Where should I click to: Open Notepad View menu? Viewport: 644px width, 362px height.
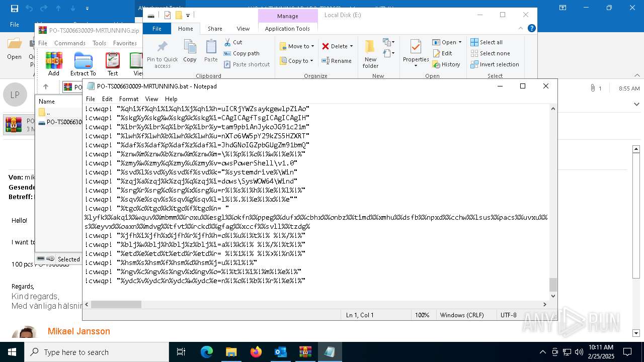coord(151,99)
